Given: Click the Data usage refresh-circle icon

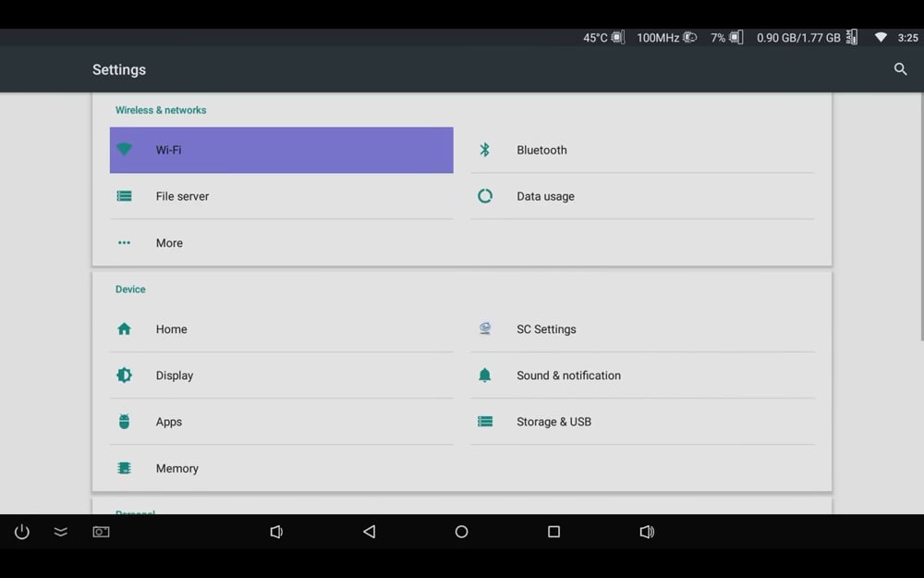Looking at the screenshot, I should coord(484,195).
